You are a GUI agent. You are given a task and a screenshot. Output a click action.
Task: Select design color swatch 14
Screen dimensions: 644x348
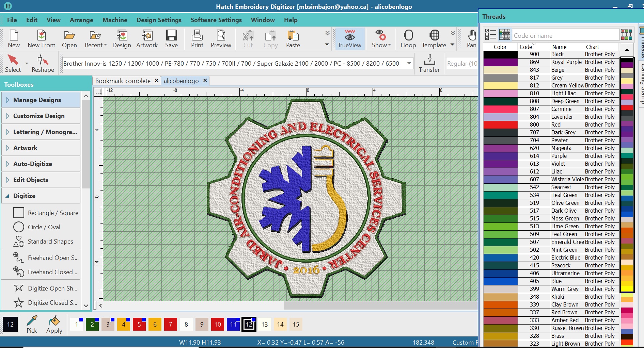[280, 324]
